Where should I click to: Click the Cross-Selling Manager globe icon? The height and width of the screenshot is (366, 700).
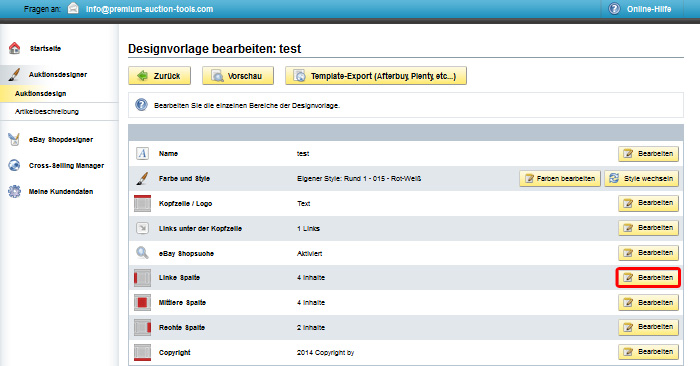[x=14, y=165]
